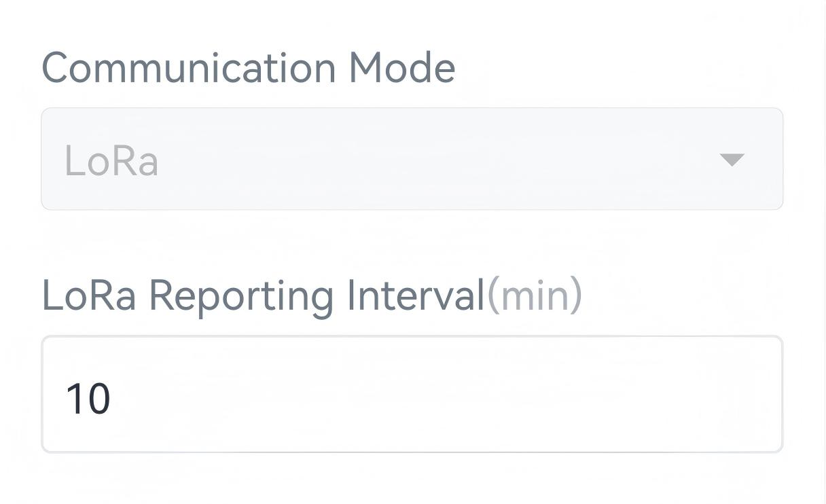
Task: Click the middle of the LoRa select box
Action: pyautogui.click(x=412, y=159)
